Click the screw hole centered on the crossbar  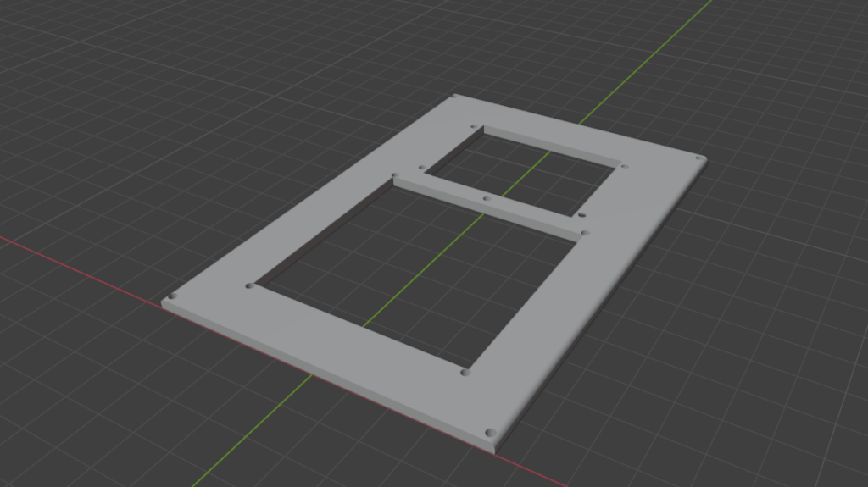click(x=487, y=199)
